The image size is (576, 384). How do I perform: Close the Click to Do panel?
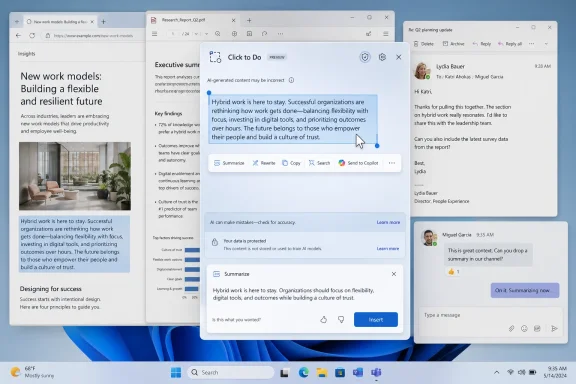click(x=399, y=57)
